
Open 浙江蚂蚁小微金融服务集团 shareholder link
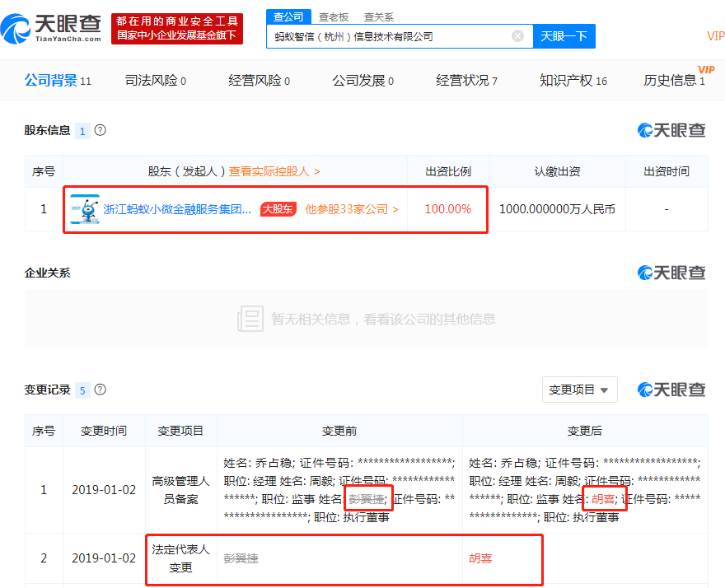coord(177,209)
